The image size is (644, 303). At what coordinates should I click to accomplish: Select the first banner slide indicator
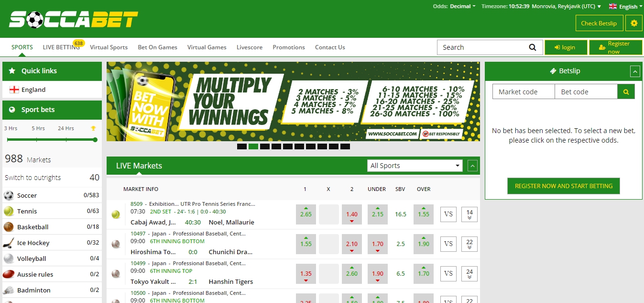[x=242, y=146]
